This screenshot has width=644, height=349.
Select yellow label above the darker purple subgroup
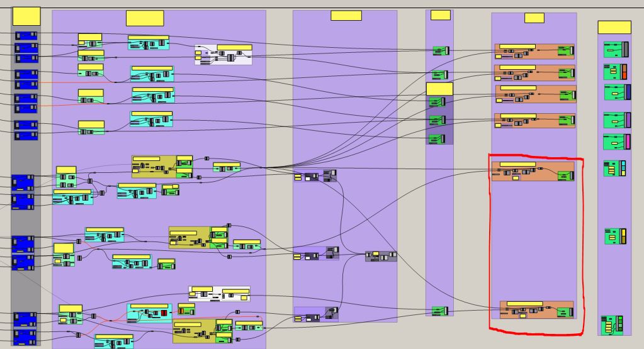(x=439, y=89)
